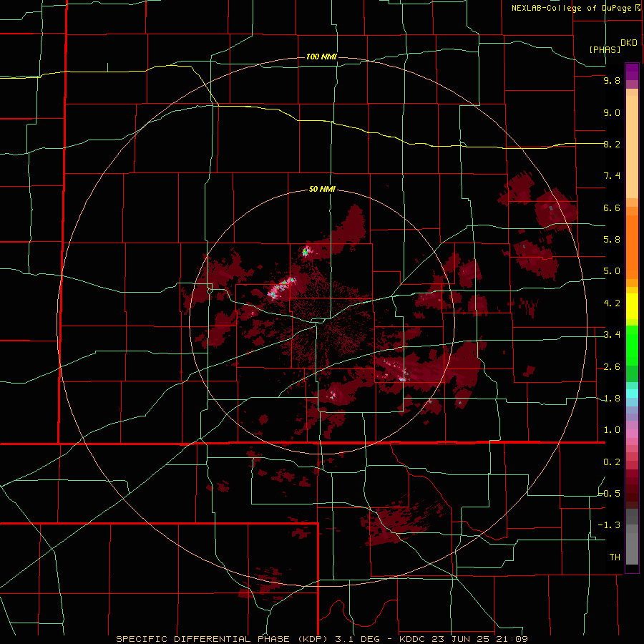Click the 6.6 scale value label

(612, 208)
